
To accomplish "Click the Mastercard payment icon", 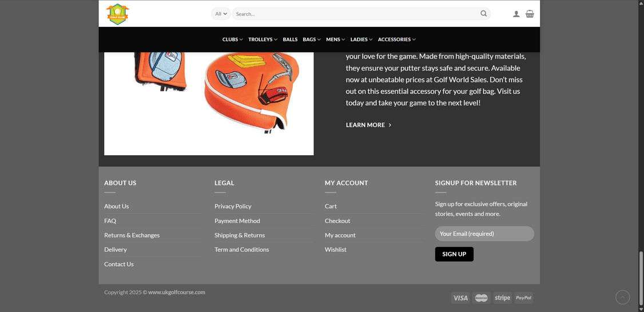I will tap(482, 298).
